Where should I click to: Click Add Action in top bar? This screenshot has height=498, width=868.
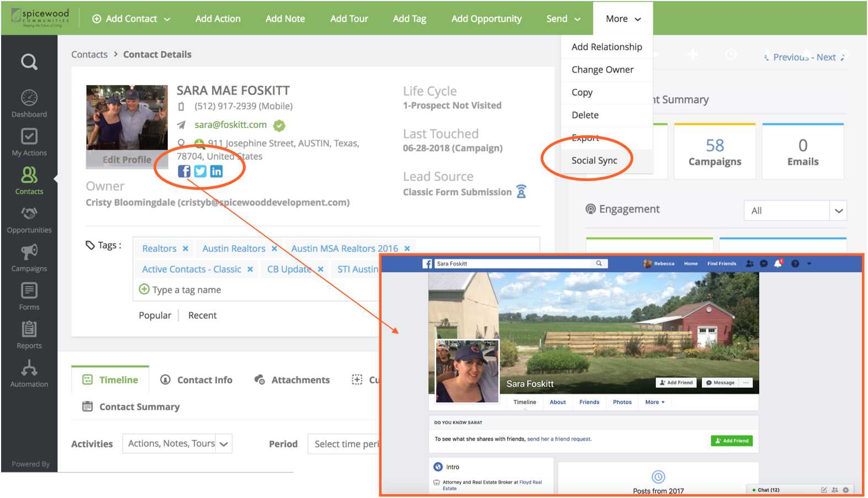click(x=218, y=19)
